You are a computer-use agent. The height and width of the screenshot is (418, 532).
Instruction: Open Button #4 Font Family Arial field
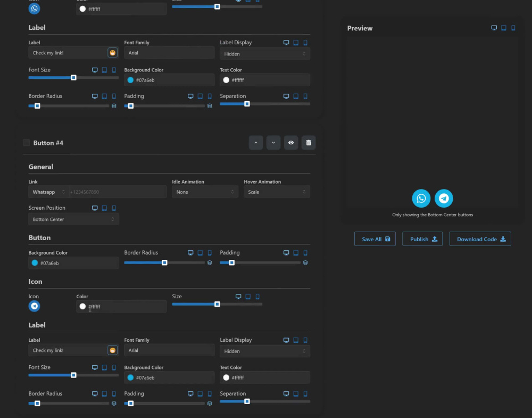click(169, 350)
